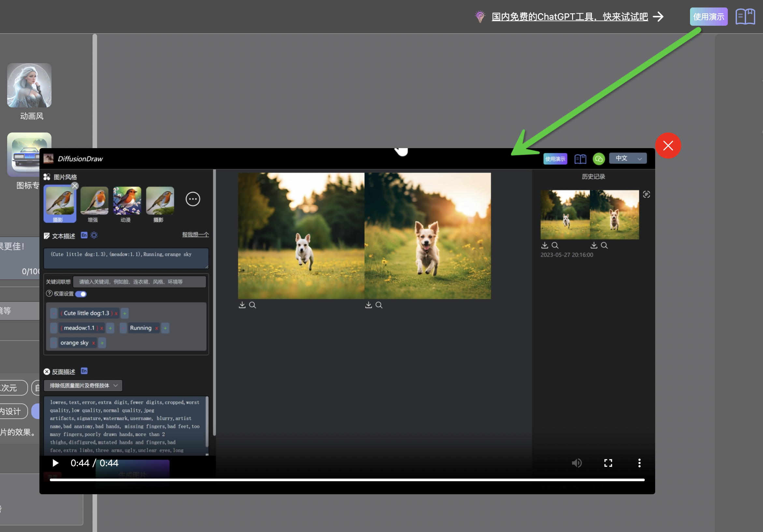
Task: Open the left generated dog image
Action: click(x=301, y=236)
